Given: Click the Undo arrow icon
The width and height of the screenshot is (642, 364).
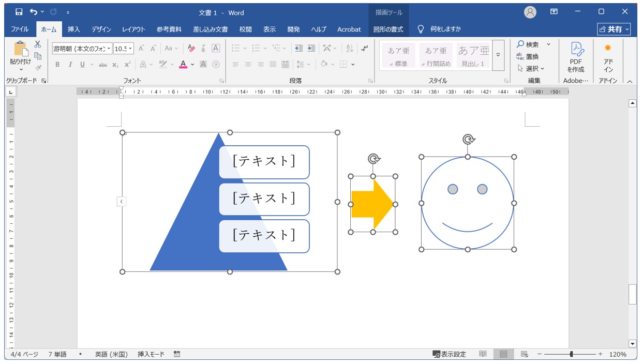Looking at the screenshot, I should [34, 12].
